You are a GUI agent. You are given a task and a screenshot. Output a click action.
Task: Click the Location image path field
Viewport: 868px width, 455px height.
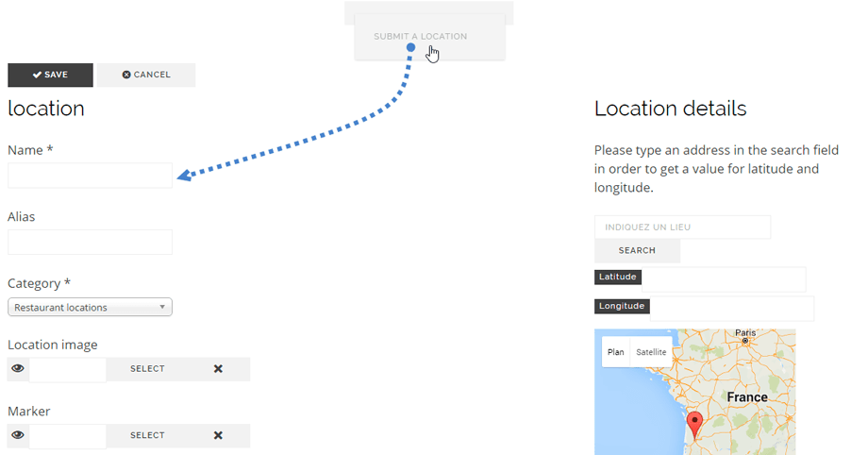coord(68,369)
